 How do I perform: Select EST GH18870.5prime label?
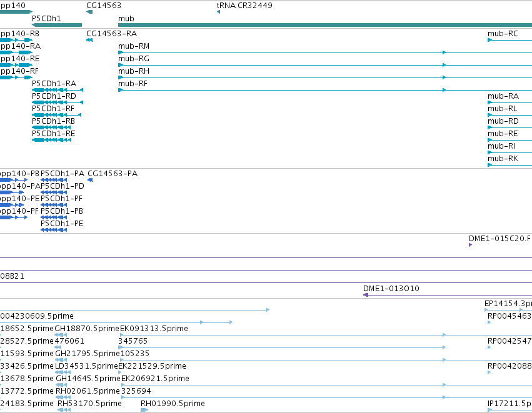tap(87, 329)
